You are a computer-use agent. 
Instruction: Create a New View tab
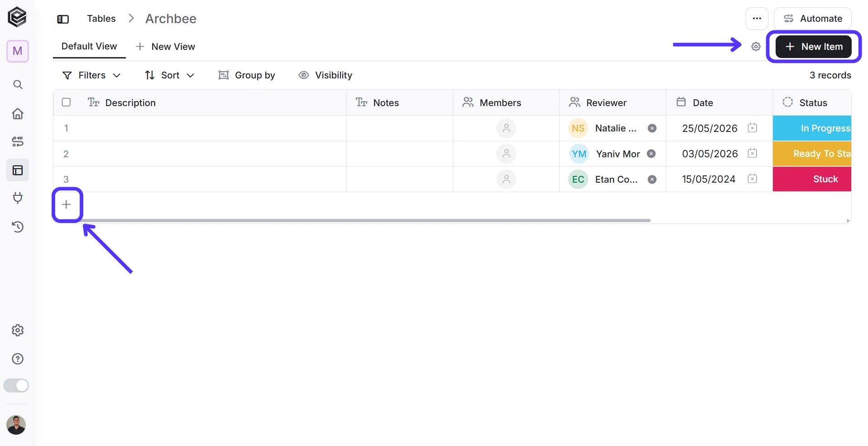165,47
